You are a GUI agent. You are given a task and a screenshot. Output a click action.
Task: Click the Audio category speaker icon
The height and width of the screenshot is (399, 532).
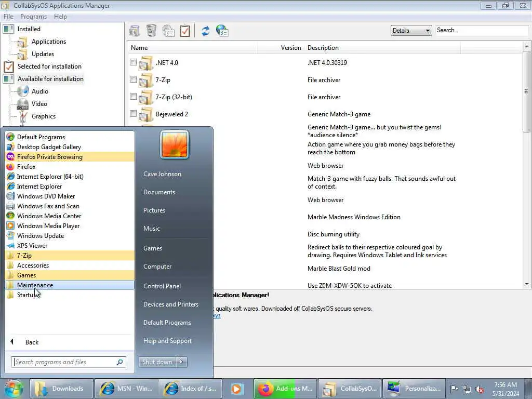point(23,91)
